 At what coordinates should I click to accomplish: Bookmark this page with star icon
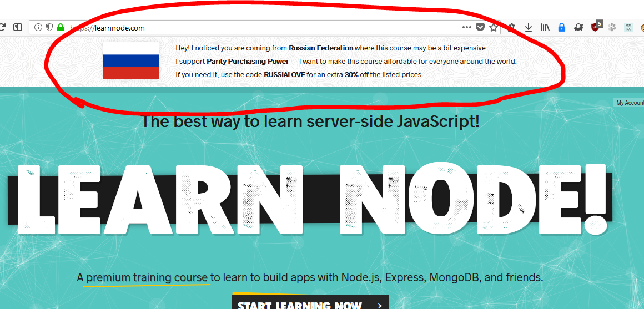click(x=493, y=27)
